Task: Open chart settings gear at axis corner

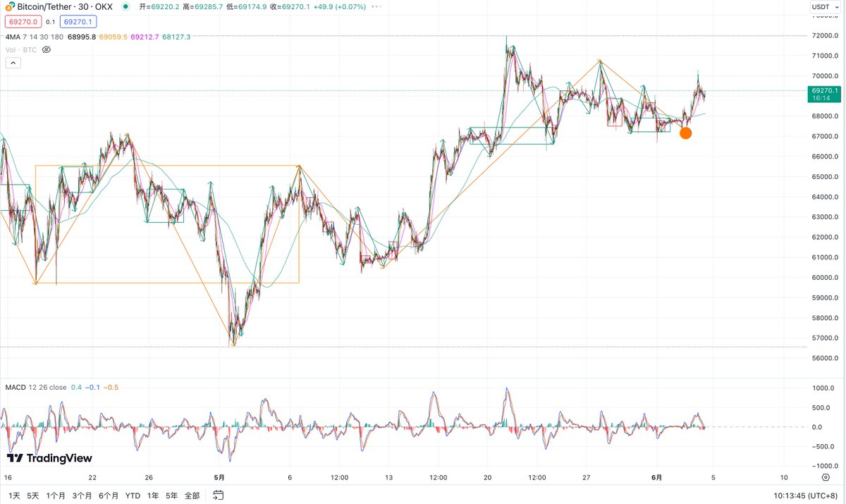Action: pyautogui.click(x=825, y=477)
